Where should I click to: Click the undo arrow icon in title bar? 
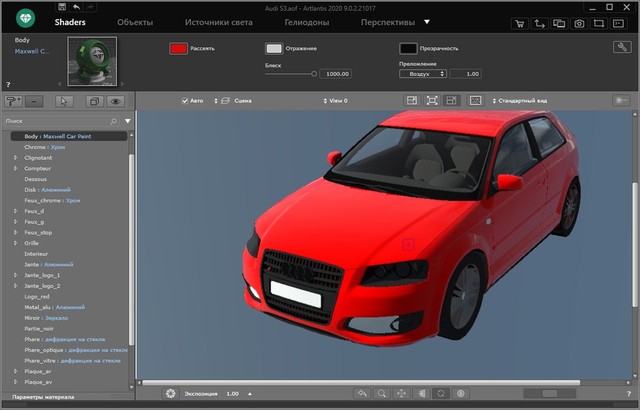[x=76, y=6]
